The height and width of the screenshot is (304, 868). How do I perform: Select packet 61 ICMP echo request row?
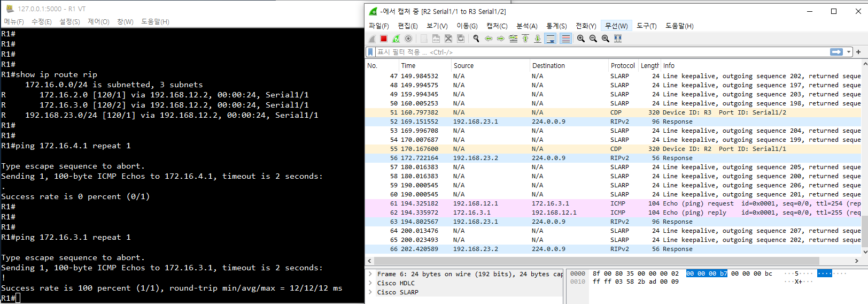(x=614, y=203)
